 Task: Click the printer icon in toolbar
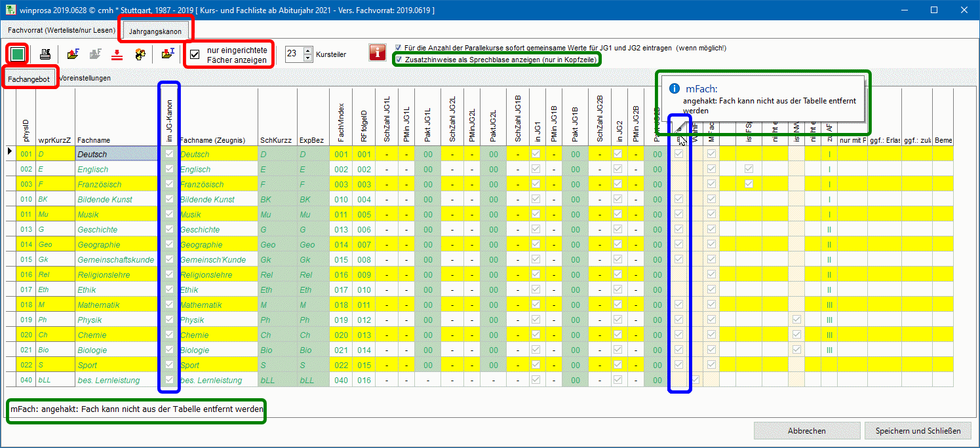tap(45, 54)
